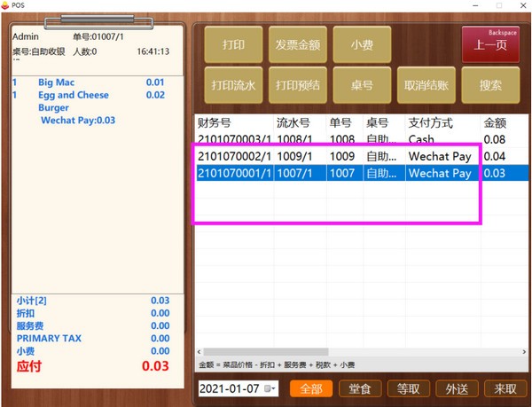
Task: Switch to the 等取 pickup tab
Action: tap(409, 388)
